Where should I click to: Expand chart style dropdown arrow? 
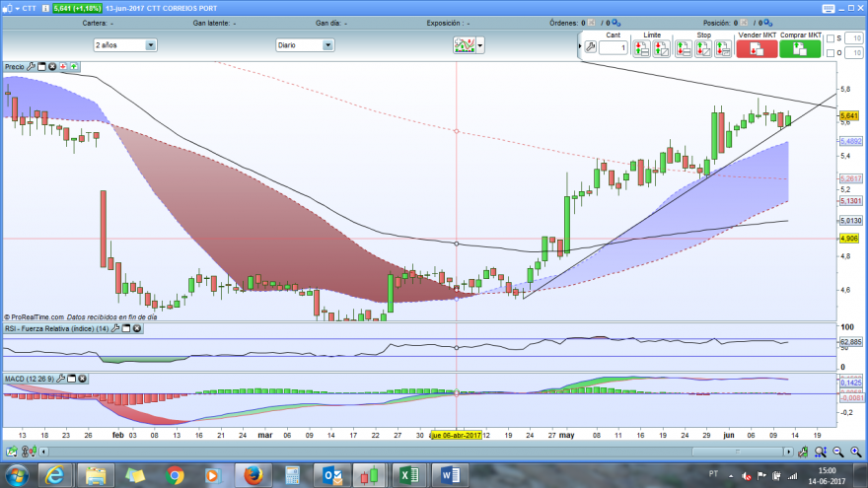pyautogui.click(x=480, y=45)
